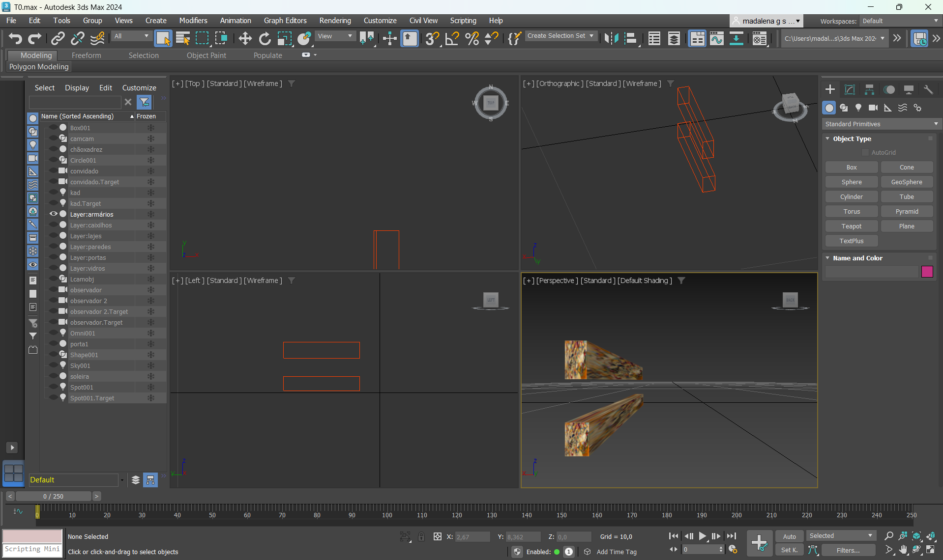Toggle the Auto key mode button
Viewport: 943px width, 560px height.
coord(789,536)
